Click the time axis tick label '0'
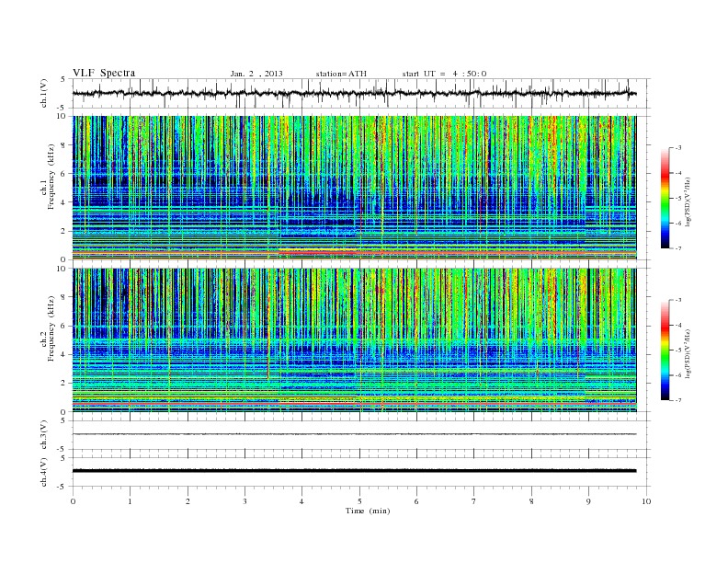This screenshot has width=728, height=563. point(73,501)
